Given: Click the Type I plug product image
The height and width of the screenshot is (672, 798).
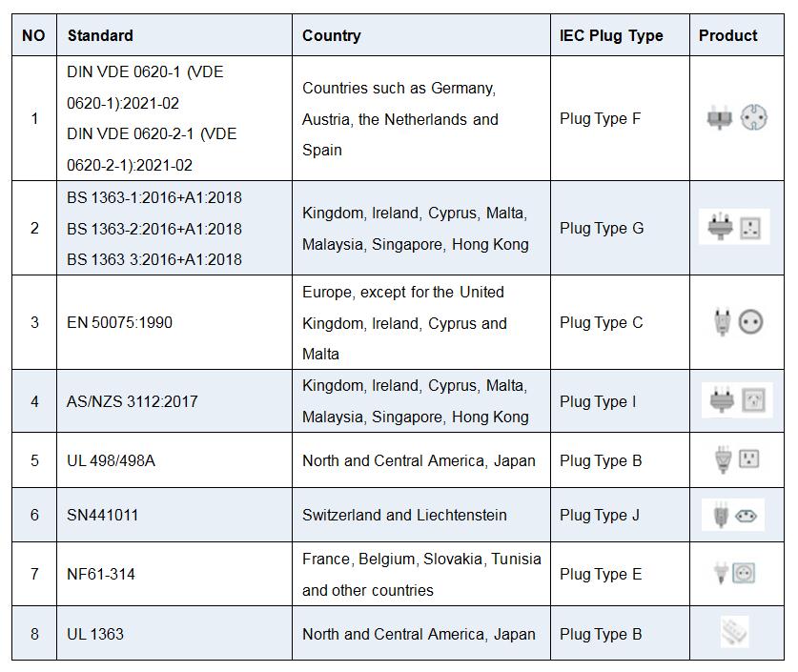Looking at the screenshot, I should tap(737, 400).
